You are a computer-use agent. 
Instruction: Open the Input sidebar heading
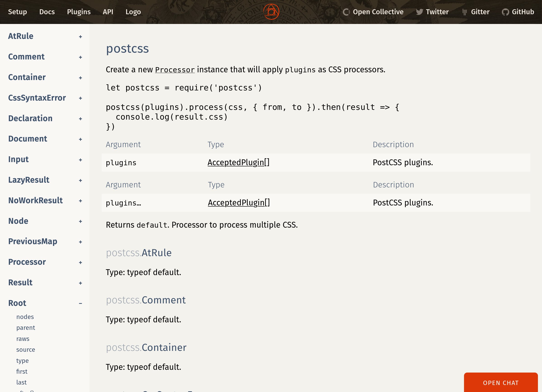coord(18,159)
